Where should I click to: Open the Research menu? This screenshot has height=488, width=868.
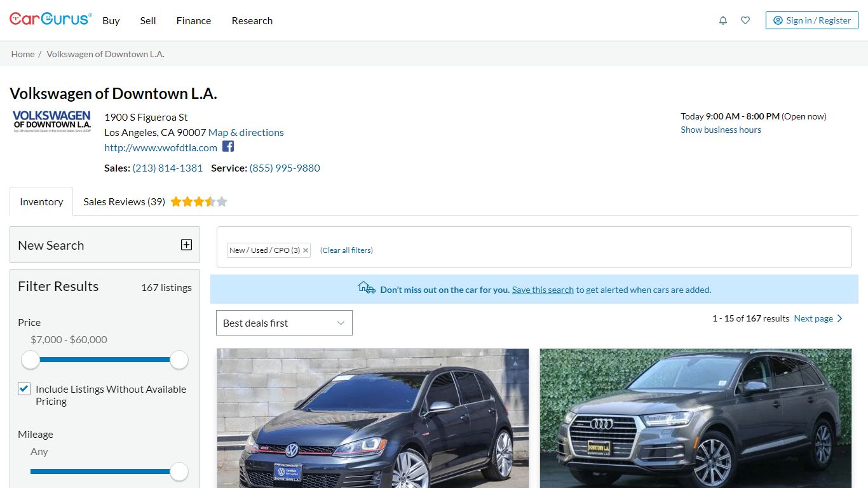pos(252,20)
